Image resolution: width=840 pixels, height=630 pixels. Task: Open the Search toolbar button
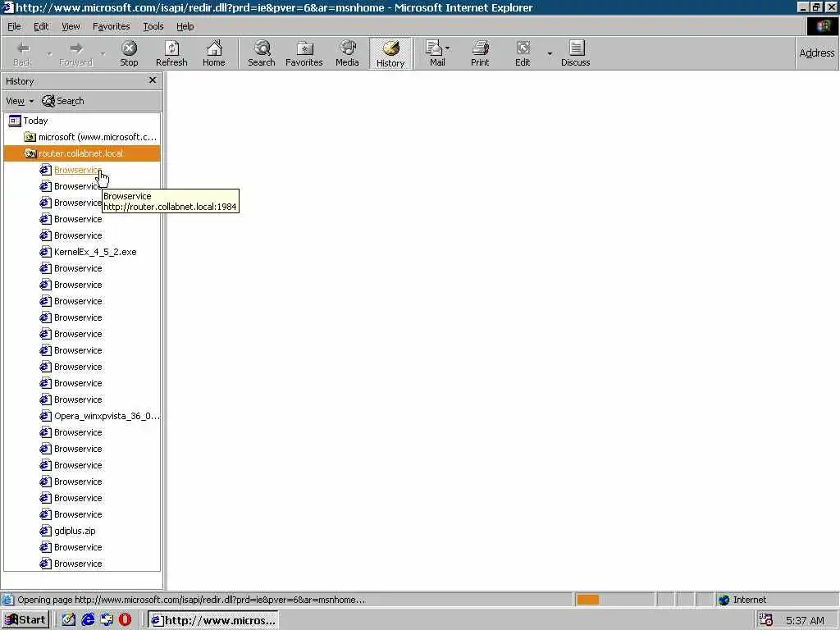pyautogui.click(x=262, y=53)
